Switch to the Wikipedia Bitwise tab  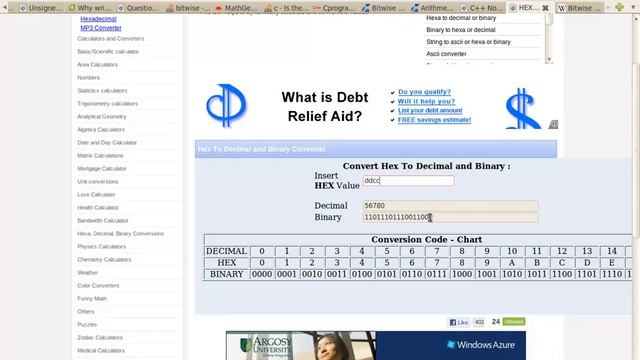579,8
